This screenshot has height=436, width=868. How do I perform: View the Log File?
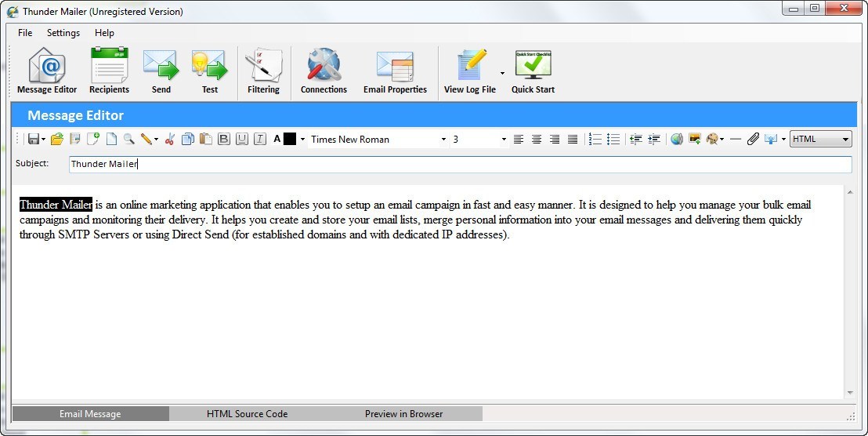click(x=470, y=71)
